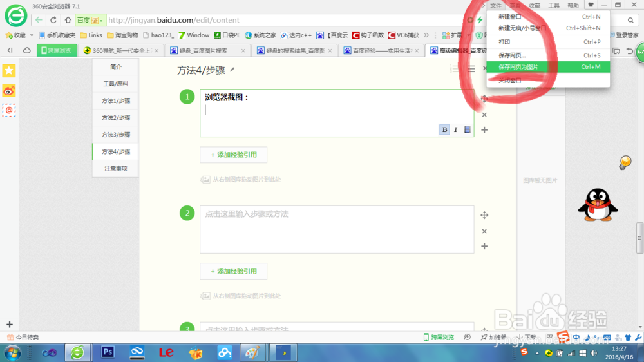This screenshot has height=362, width=644.
Task: Edit 方法4/步骤 title pencil icon
Action: point(232,70)
